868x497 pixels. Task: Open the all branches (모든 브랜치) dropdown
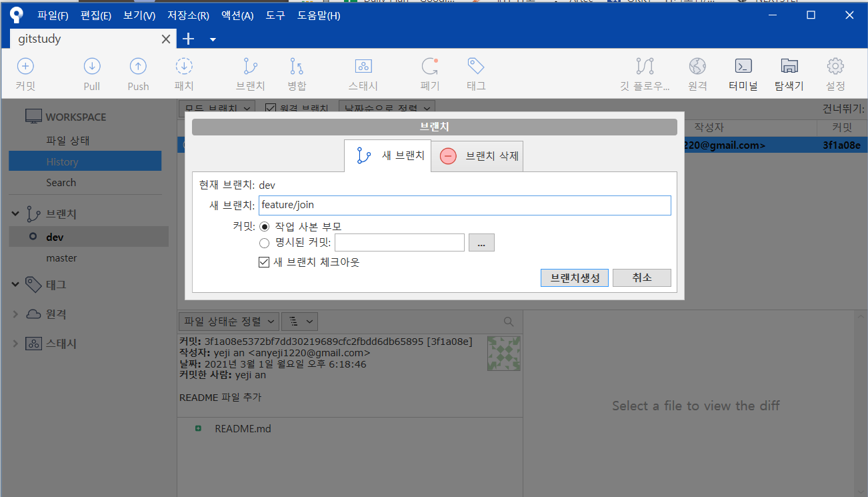click(x=217, y=108)
